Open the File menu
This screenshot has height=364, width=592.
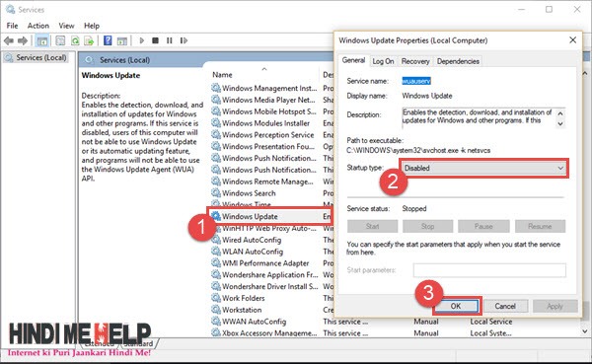pyautogui.click(x=12, y=26)
